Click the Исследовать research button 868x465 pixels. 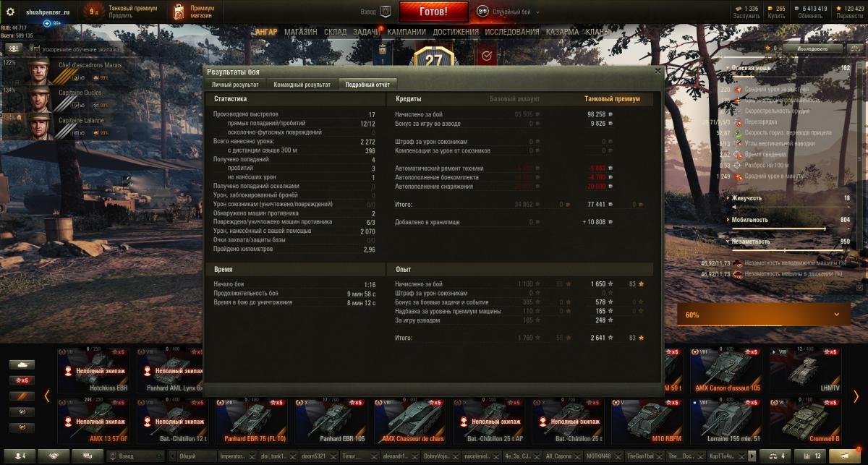[812, 48]
